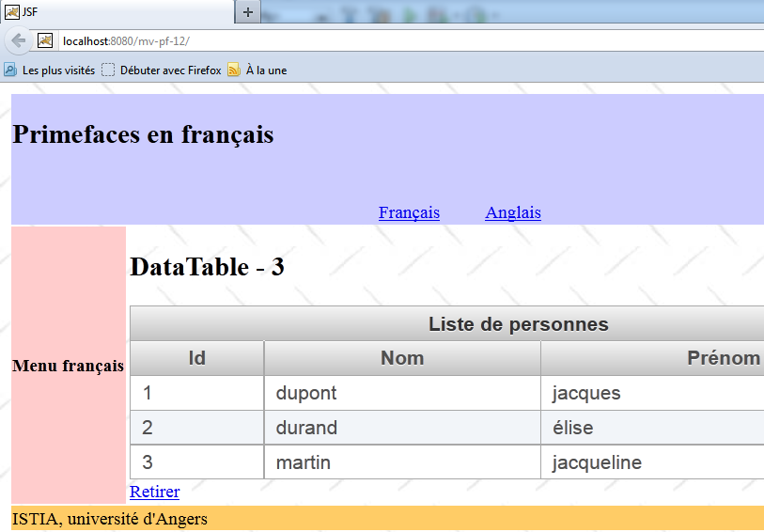The image size is (764, 532).
Task: Click the Id column header
Action: click(196, 358)
